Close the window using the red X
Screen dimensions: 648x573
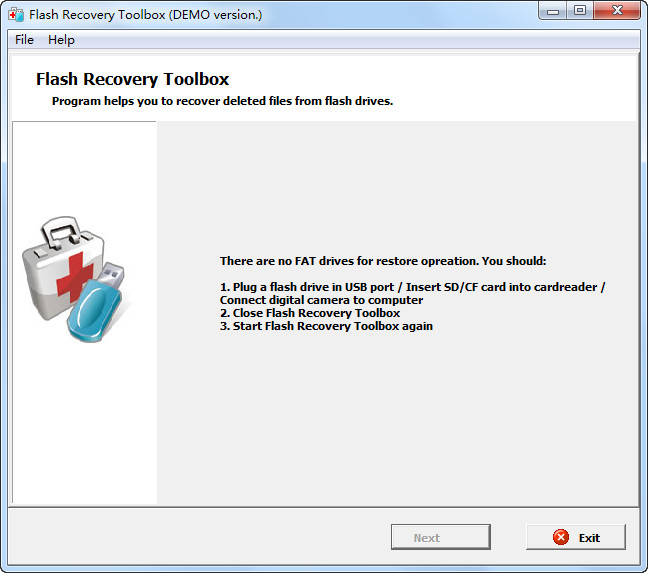(x=617, y=11)
